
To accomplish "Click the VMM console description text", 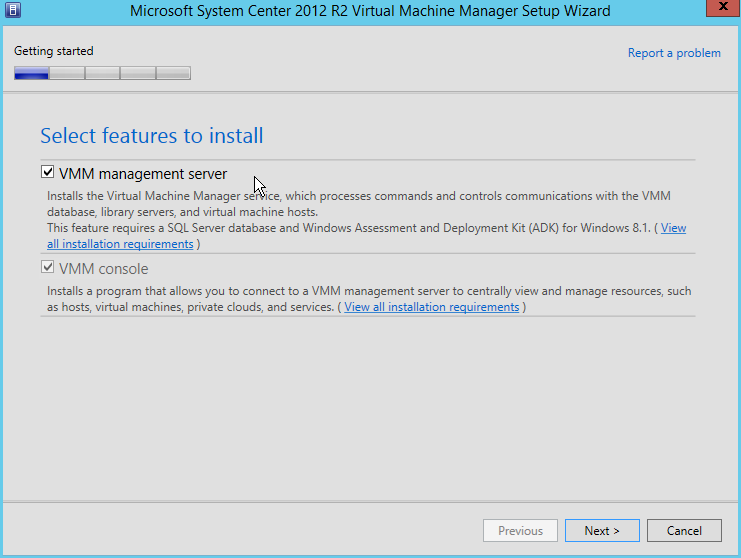I will [369, 299].
